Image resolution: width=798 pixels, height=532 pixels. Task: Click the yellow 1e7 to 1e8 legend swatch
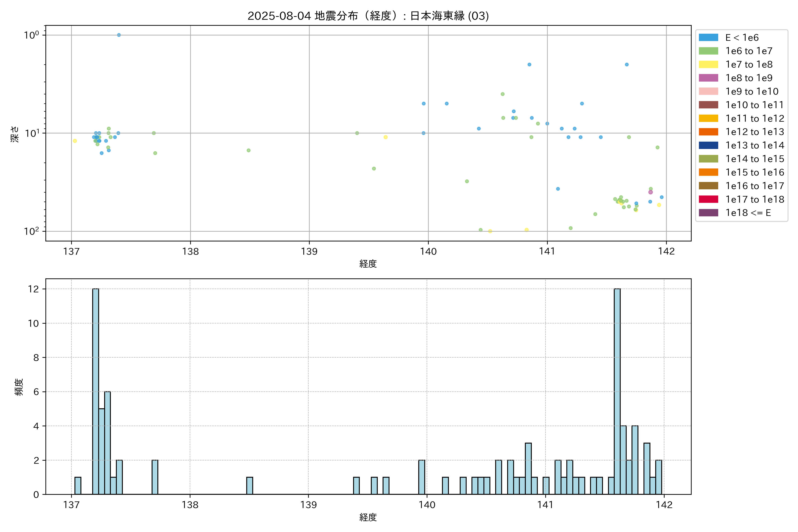[708, 65]
